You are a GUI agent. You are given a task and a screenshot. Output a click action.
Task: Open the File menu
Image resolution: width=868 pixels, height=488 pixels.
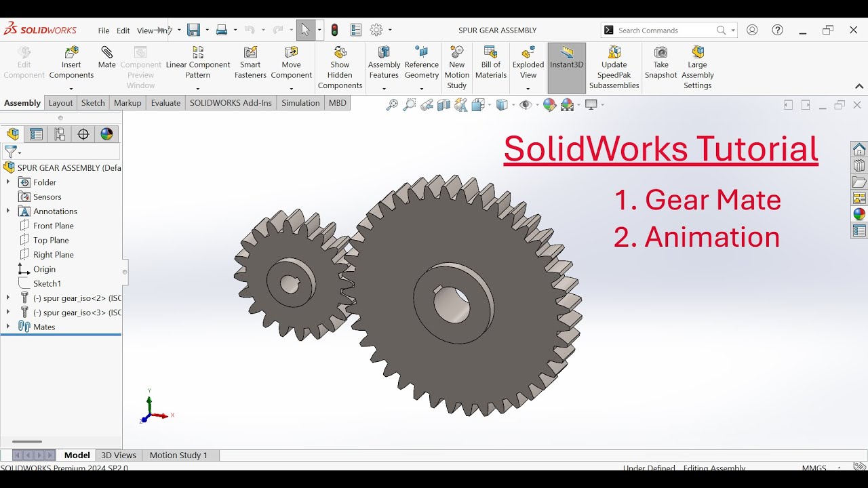pos(104,30)
